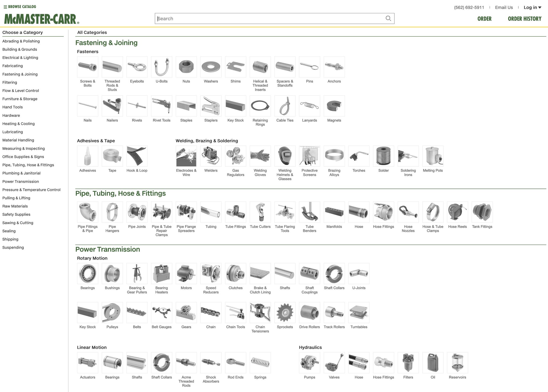Image resolution: width=548 pixels, height=392 pixels.
Task: Choose Pressure & Temperature Control category
Action: 31,190
